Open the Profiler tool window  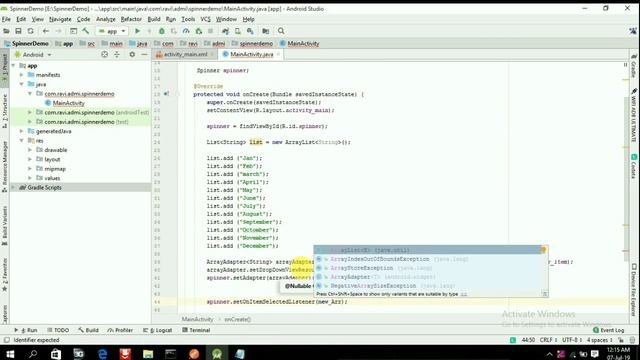(120, 330)
